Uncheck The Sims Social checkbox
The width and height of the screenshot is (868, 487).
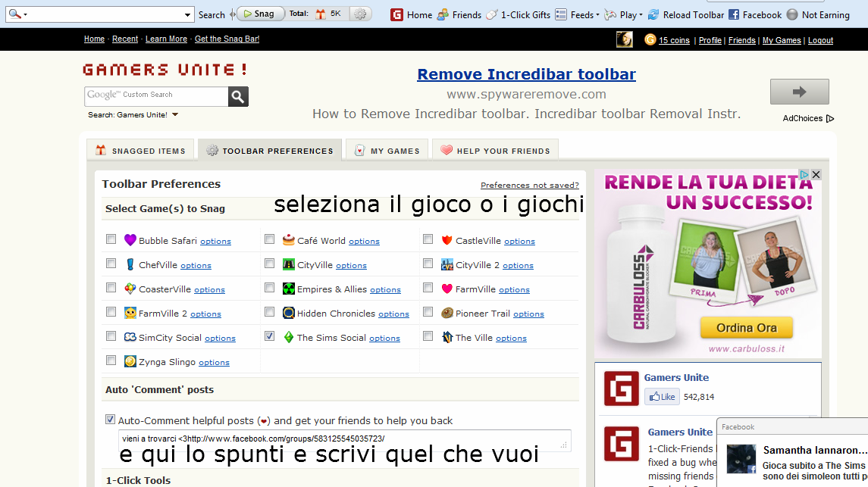click(x=270, y=336)
